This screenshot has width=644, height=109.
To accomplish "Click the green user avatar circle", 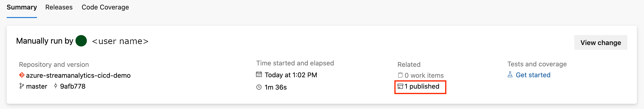I will (81, 41).
